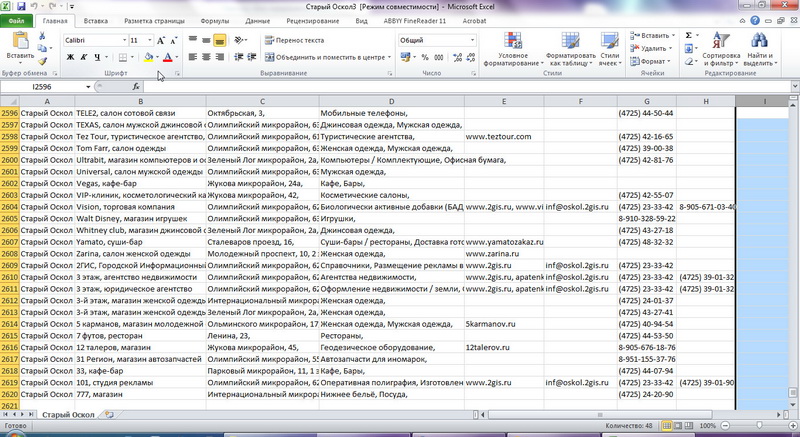
Task: Switch to the Разметка страницы tab
Action: tap(154, 21)
